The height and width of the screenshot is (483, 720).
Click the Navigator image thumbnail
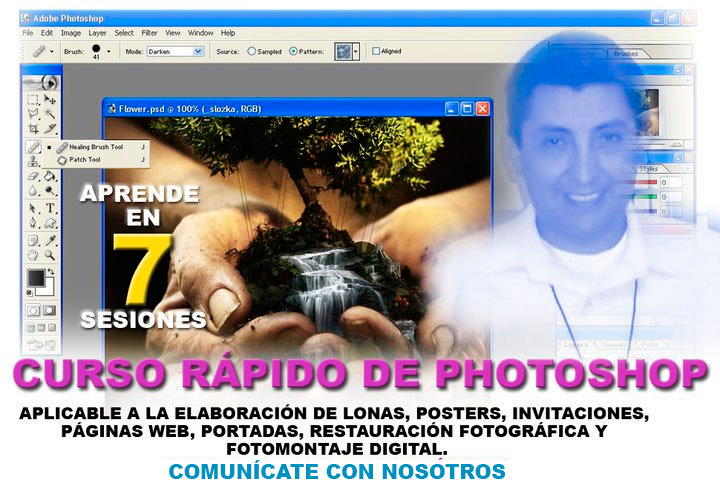click(x=647, y=112)
